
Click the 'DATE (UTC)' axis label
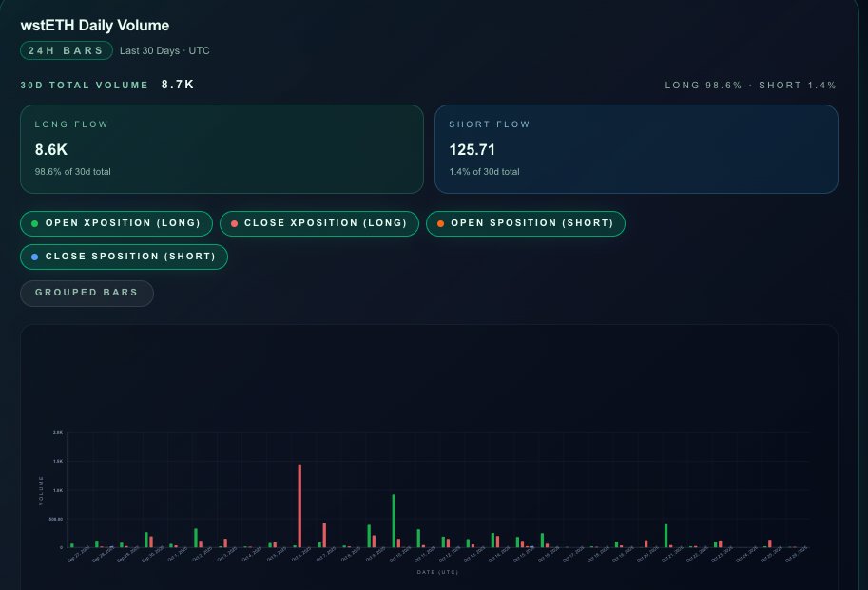point(437,572)
